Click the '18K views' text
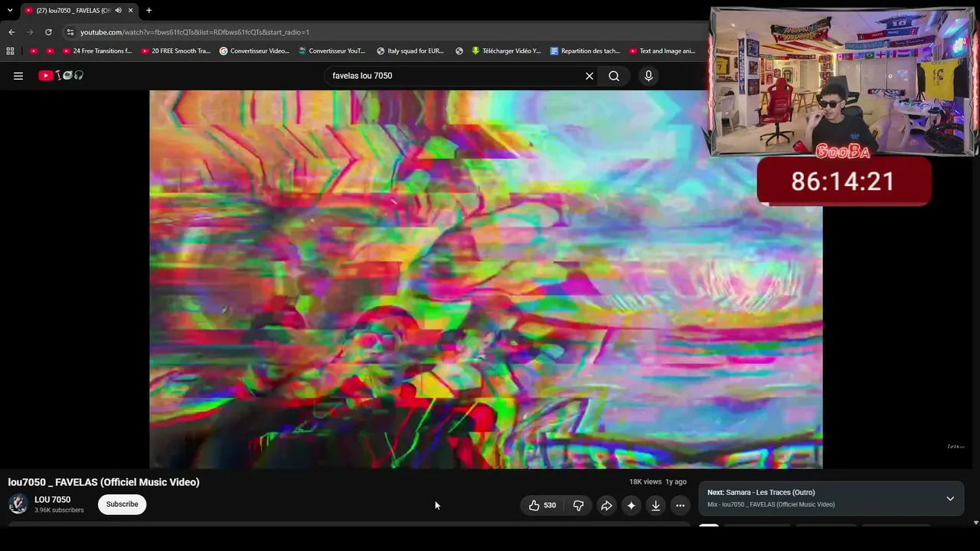Viewport: 980px width, 551px height. point(645,482)
